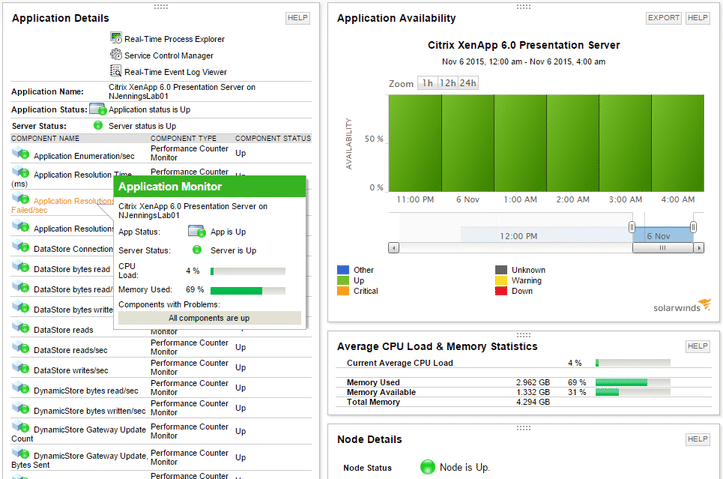Screen dimensions: 723x479
Task: Set chart zoom to 12h
Action: pos(448,83)
